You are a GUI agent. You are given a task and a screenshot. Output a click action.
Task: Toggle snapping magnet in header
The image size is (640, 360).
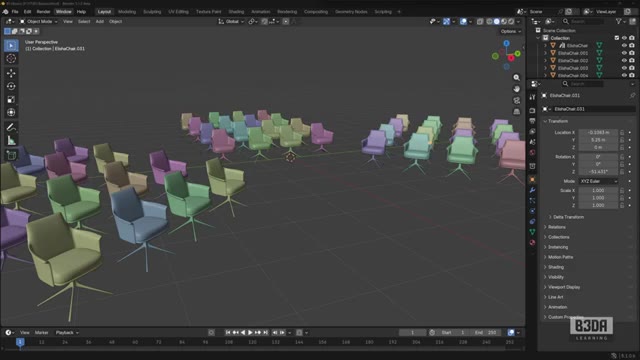(264, 21)
